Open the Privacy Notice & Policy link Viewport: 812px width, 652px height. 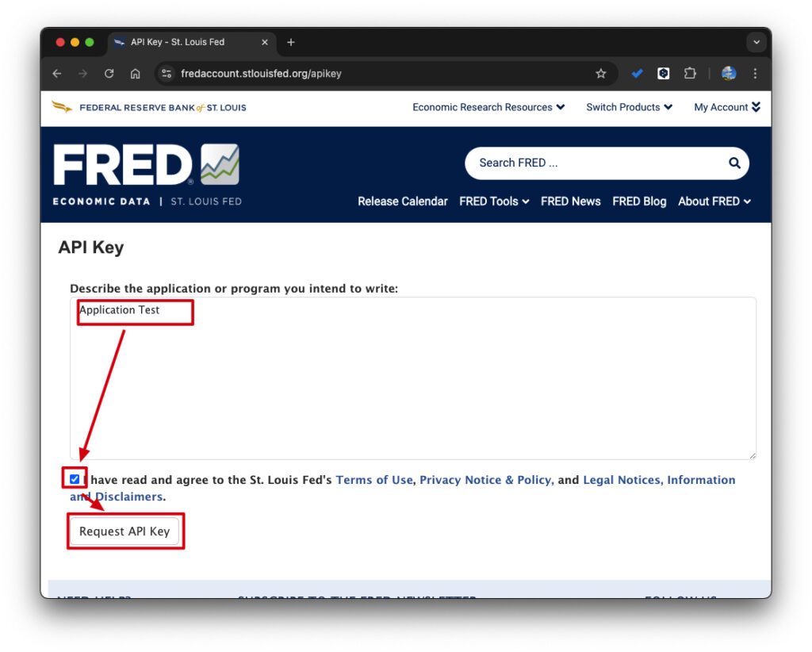pyautogui.click(x=486, y=480)
